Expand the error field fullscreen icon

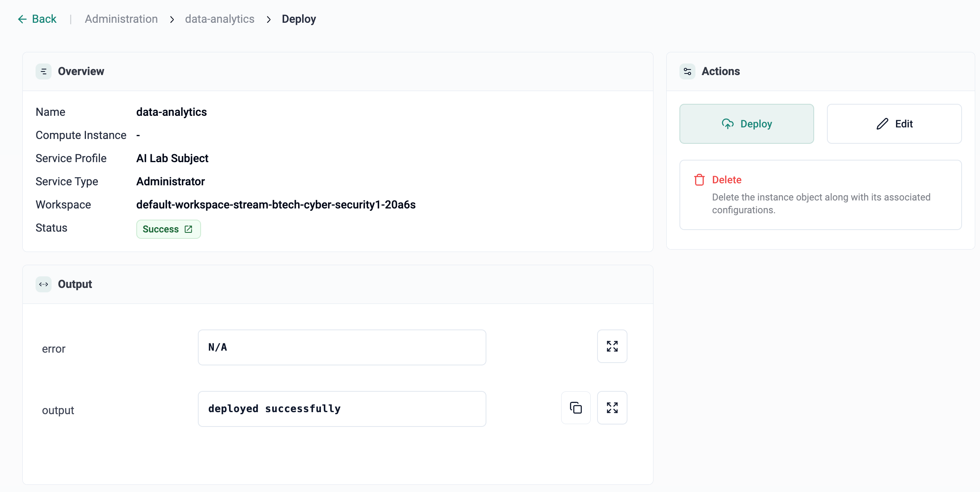tap(612, 346)
